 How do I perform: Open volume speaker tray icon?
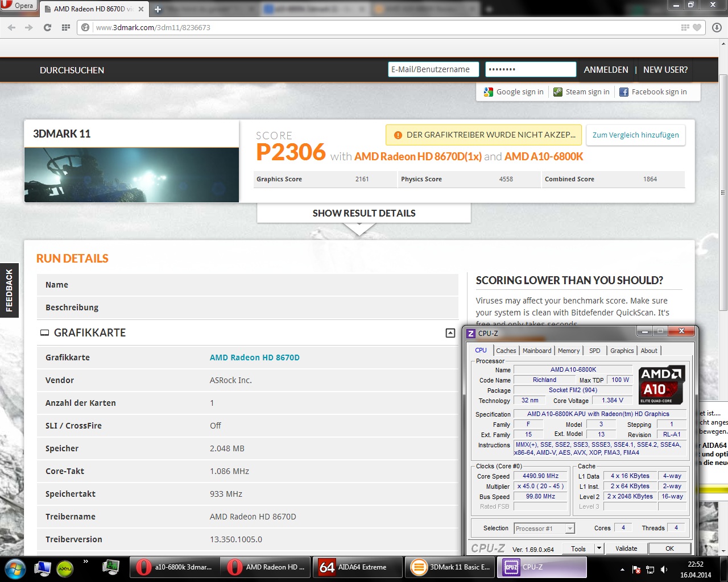(x=664, y=569)
